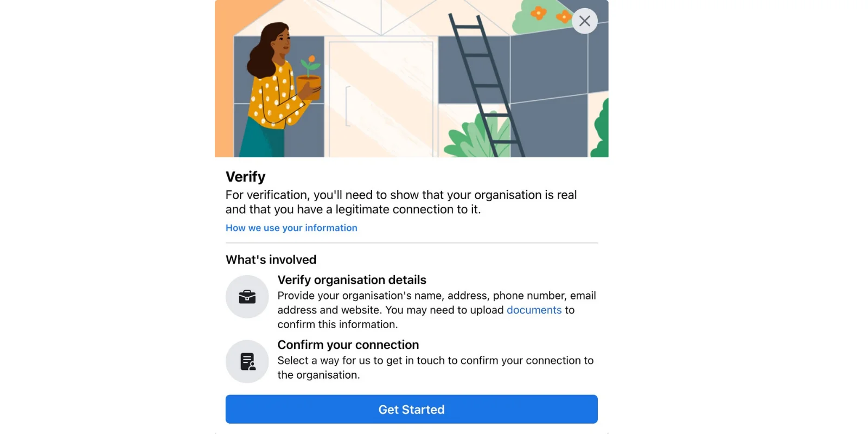
Task: Click the divider line under the information link
Action: click(411, 242)
